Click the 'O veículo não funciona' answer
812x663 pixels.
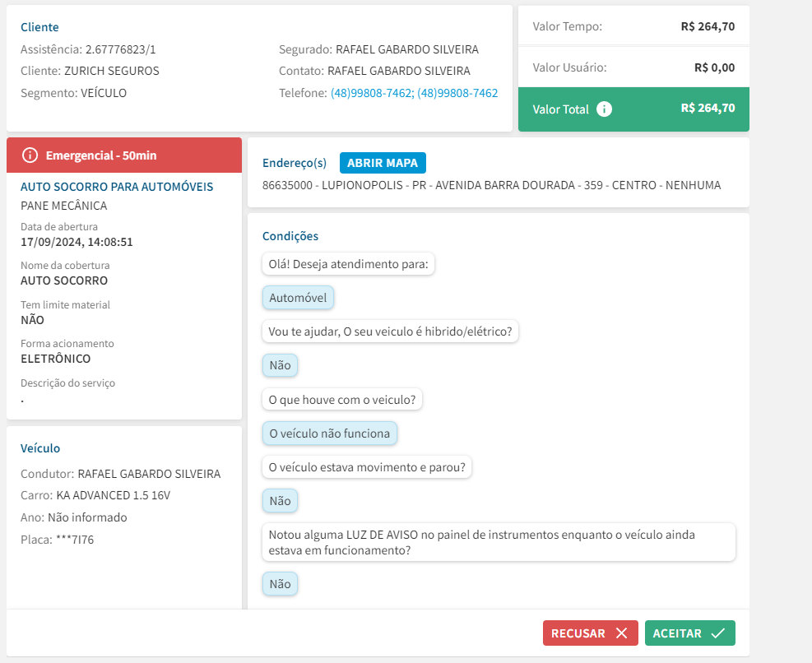(x=330, y=433)
